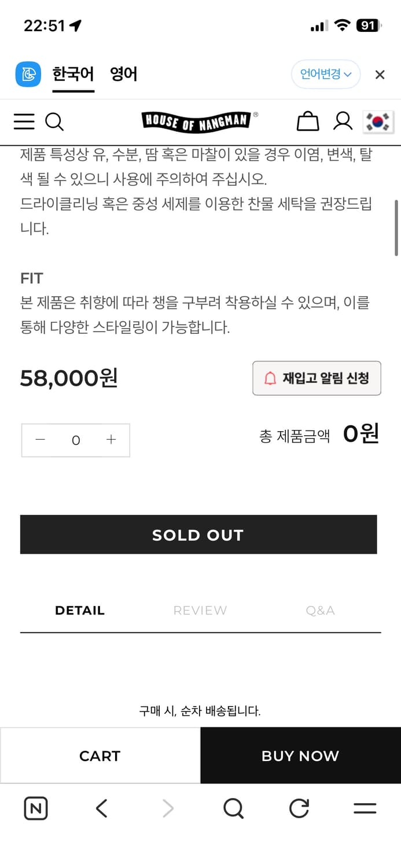The image size is (401, 868).
Task: Increase quantity with the plus stepper
Action: click(x=111, y=440)
